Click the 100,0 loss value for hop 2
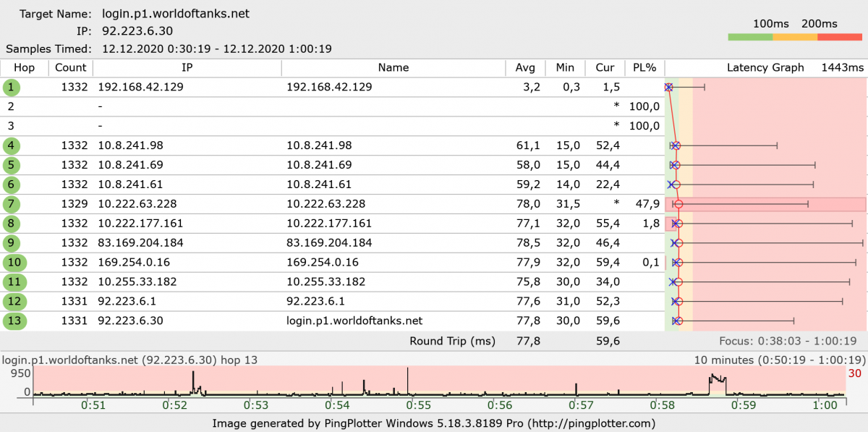The height and width of the screenshot is (432, 868). (644, 107)
